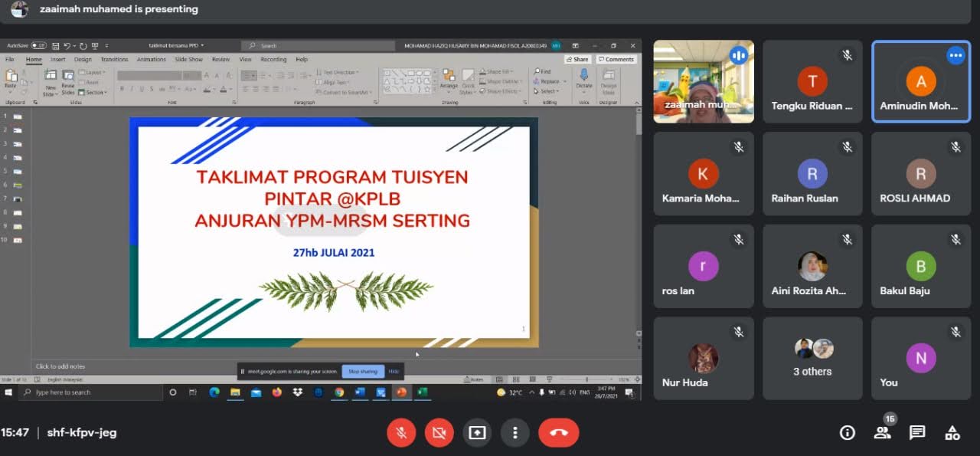Image resolution: width=980 pixels, height=456 pixels.
Task: Click the Windows Start button
Action: point(8,392)
